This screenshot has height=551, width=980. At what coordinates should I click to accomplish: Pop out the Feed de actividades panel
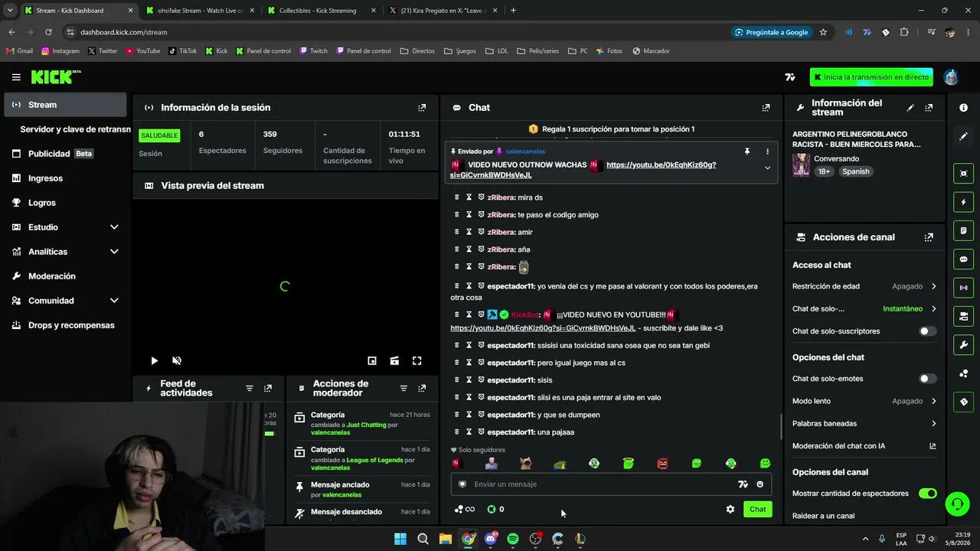pyautogui.click(x=268, y=389)
